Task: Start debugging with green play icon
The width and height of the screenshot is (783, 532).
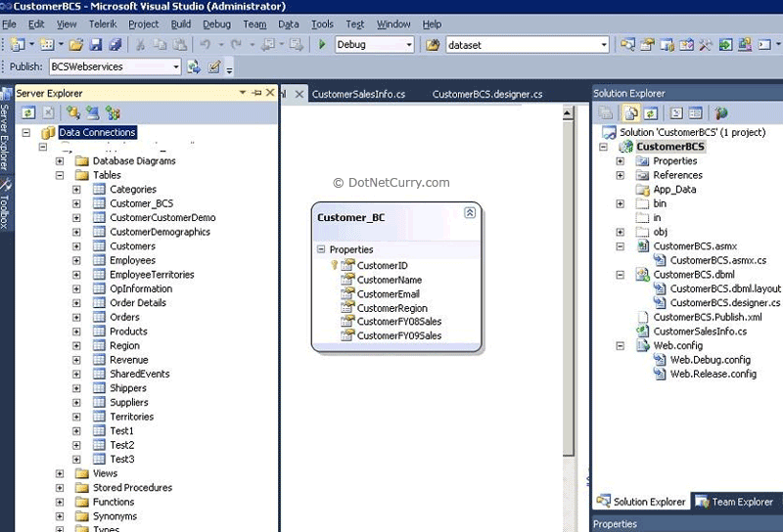Action: [322, 45]
